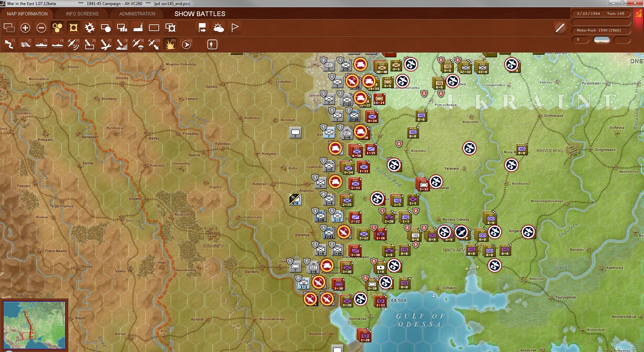Toggle the rectangle-with-circle map overlay
The height and width of the screenshot is (352, 644).
coord(106,28)
